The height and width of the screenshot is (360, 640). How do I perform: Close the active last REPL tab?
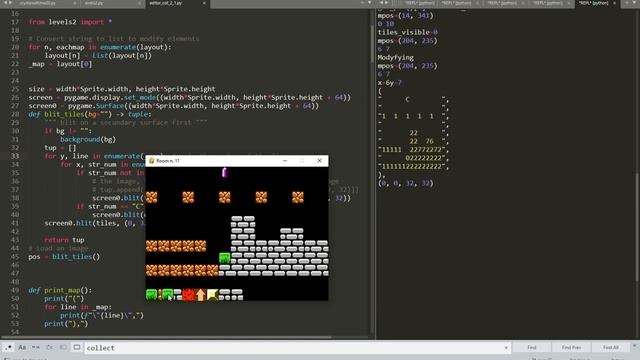point(615,3)
